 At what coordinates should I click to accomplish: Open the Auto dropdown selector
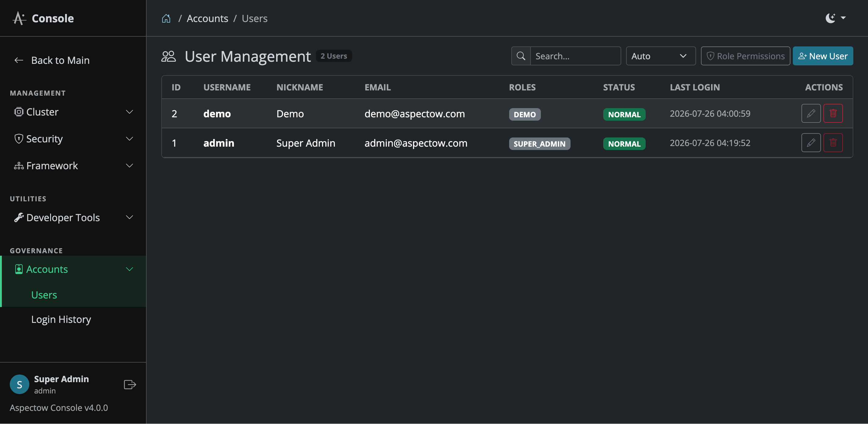(x=660, y=56)
